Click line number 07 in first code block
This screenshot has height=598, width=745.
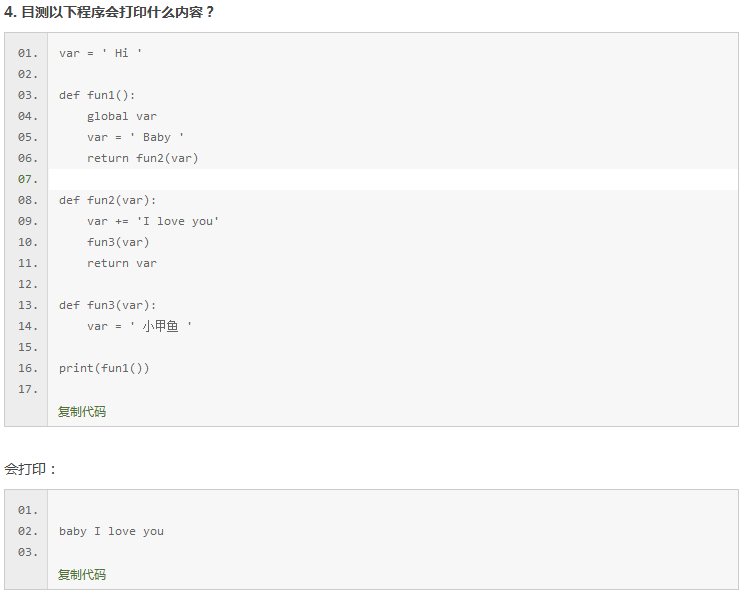pyautogui.click(x=28, y=179)
